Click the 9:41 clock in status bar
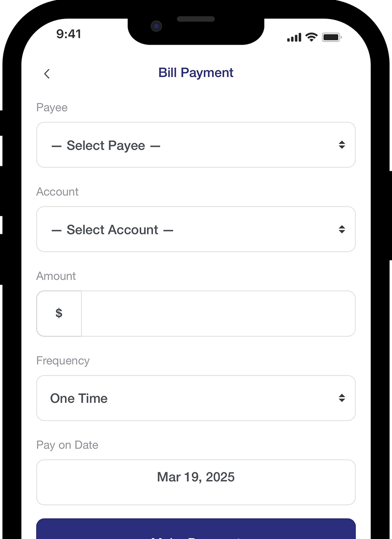 point(69,34)
